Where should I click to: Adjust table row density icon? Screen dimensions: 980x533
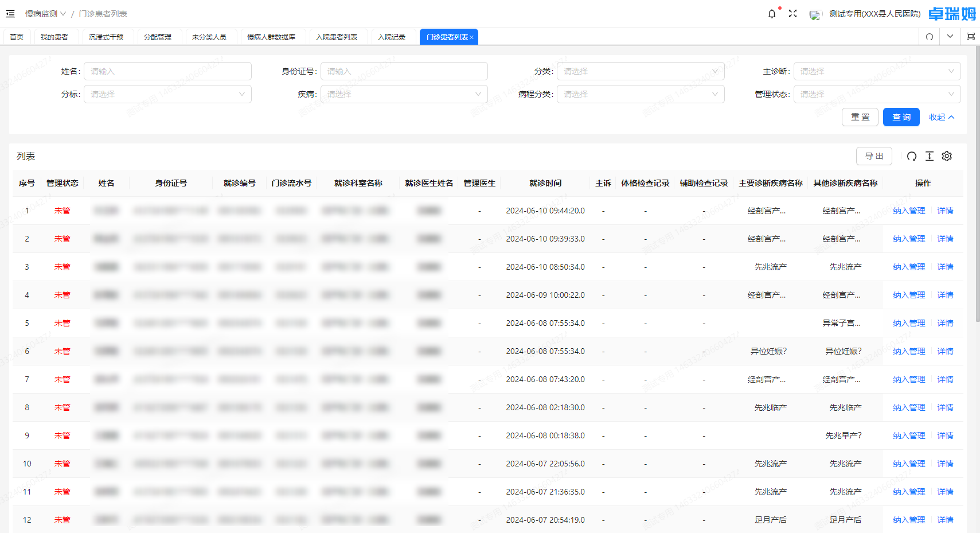coord(930,156)
